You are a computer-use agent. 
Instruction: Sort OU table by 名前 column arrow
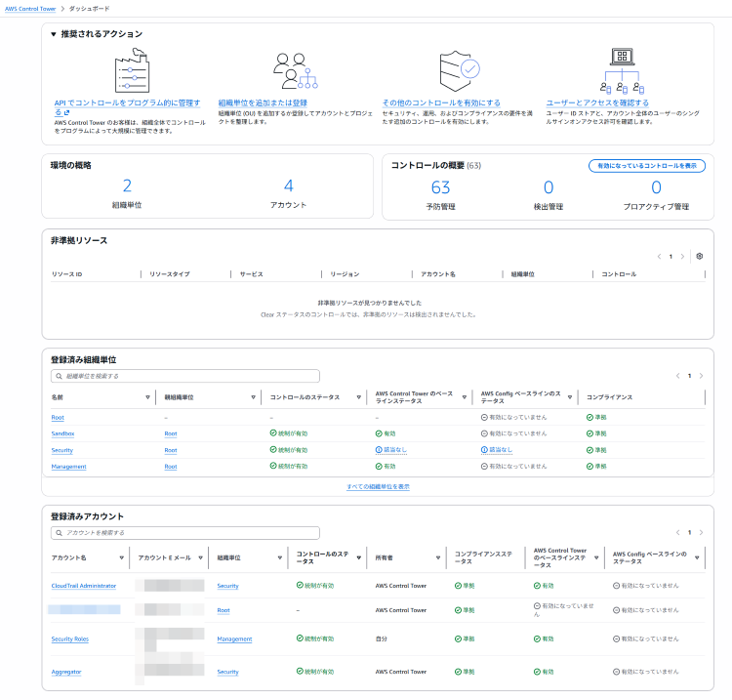[147, 397]
